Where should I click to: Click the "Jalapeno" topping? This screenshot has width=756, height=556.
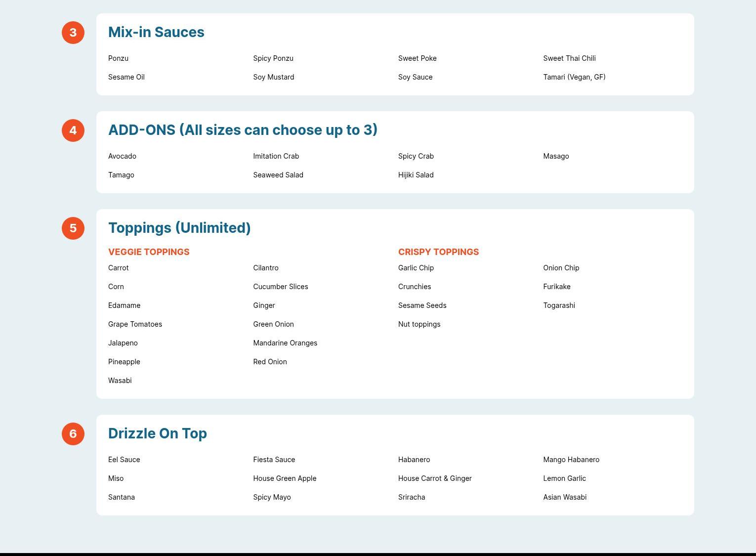click(123, 343)
